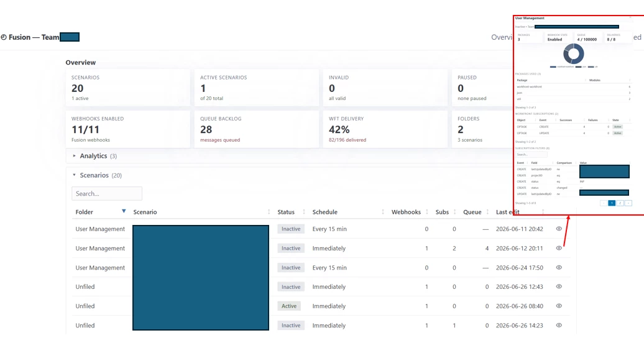This screenshot has width=644, height=361.
Task: Click the Active status badge
Action: coord(288,306)
